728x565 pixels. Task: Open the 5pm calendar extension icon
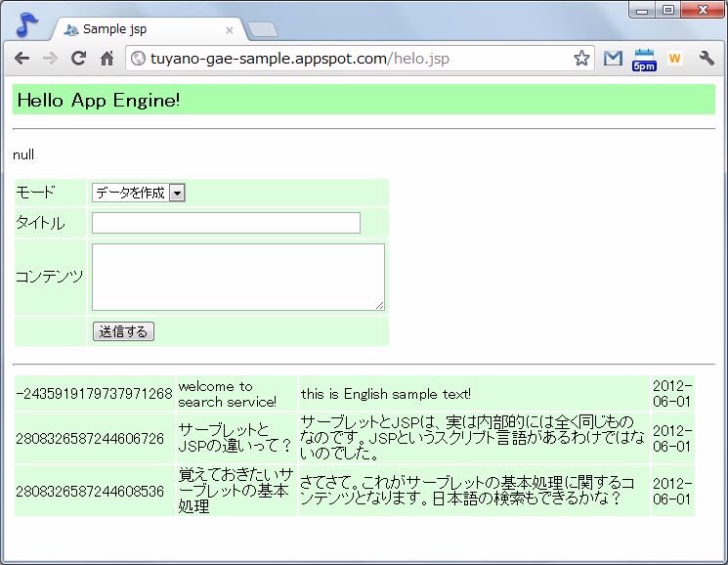(644, 60)
